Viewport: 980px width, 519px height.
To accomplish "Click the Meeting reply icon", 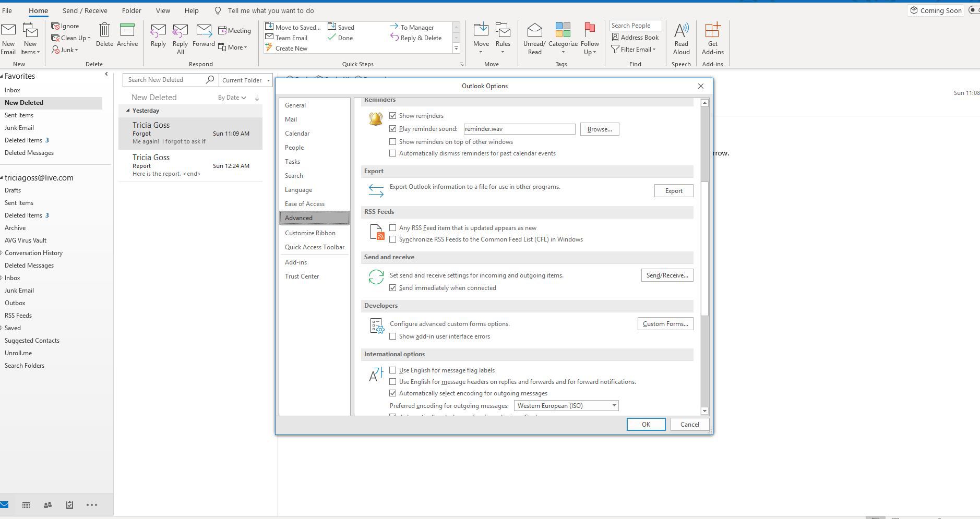I will [222, 31].
